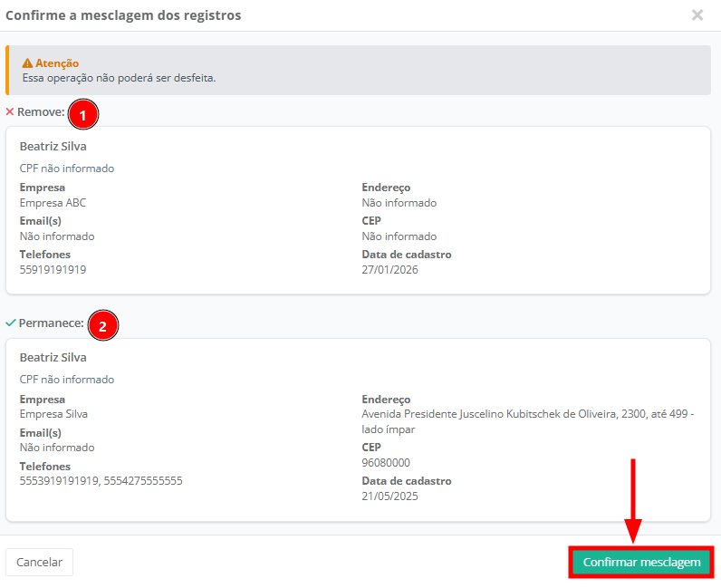Select Beatriz Silva name in Remove card
Viewport: 721px width, 588px height.
53,146
